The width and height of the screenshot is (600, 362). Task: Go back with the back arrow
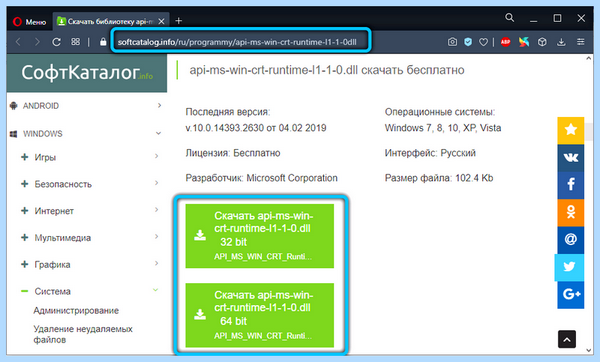pos(18,42)
